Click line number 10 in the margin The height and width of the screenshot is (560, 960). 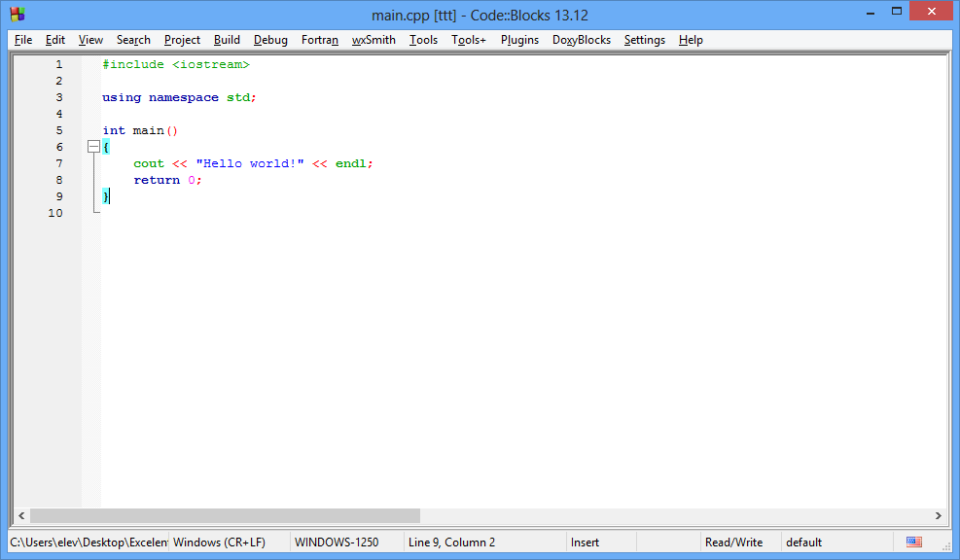coord(55,213)
